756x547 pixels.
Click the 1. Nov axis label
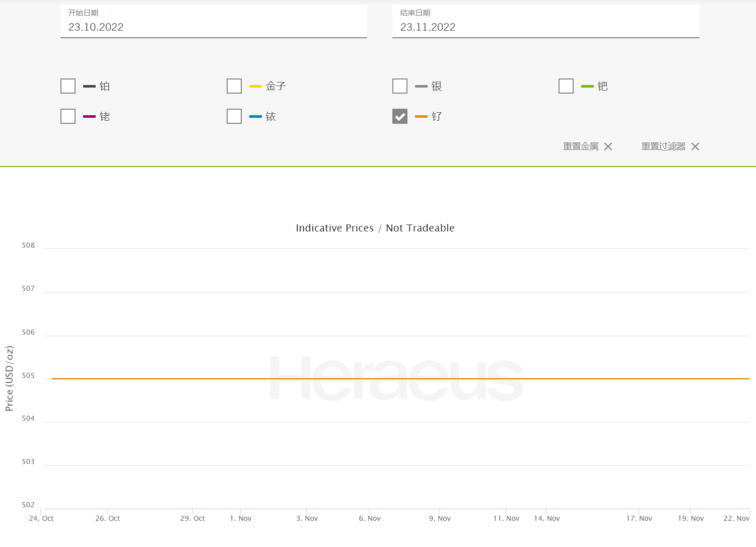pyautogui.click(x=241, y=518)
